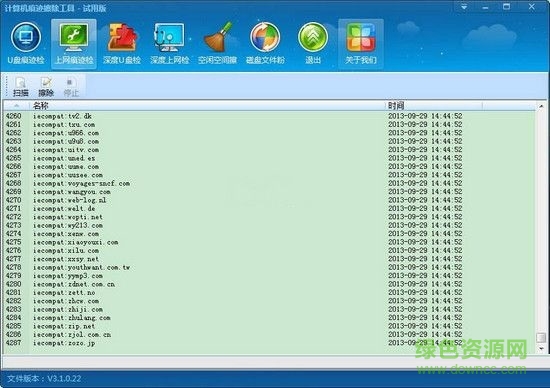Select row iecompat:zett.no

click(x=269, y=293)
